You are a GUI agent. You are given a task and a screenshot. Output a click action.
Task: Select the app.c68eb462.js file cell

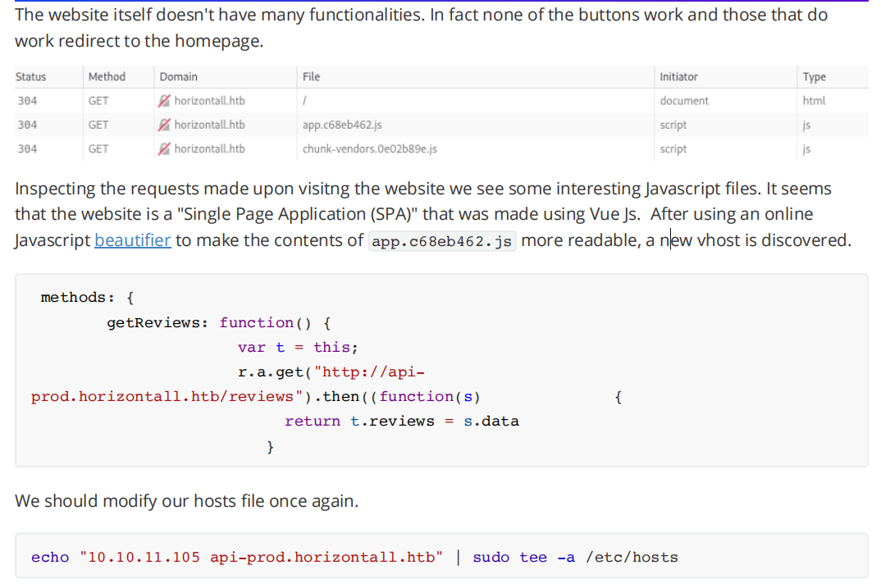pos(342,125)
